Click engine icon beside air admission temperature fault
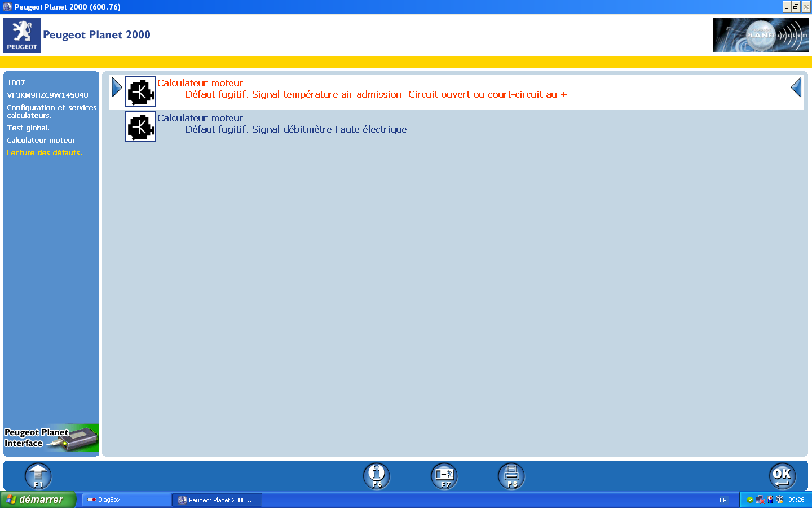Image resolution: width=812 pixels, height=508 pixels. [140, 91]
